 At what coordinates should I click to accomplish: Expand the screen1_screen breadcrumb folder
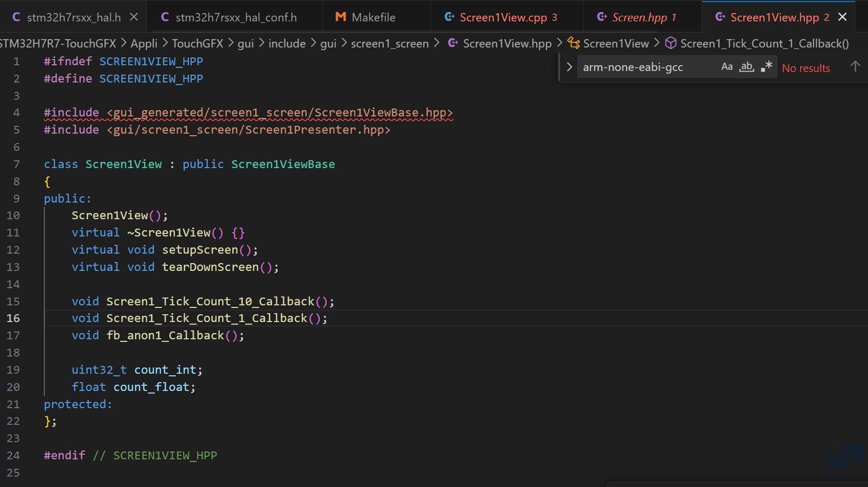coord(389,43)
